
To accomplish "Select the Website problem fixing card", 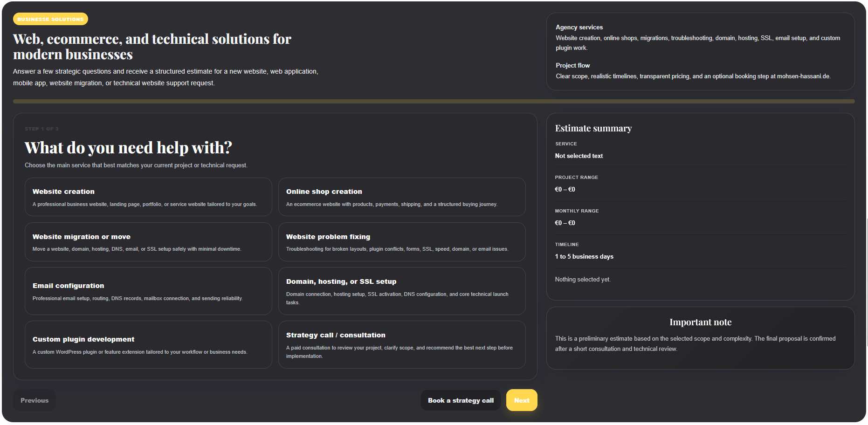I will (x=402, y=242).
